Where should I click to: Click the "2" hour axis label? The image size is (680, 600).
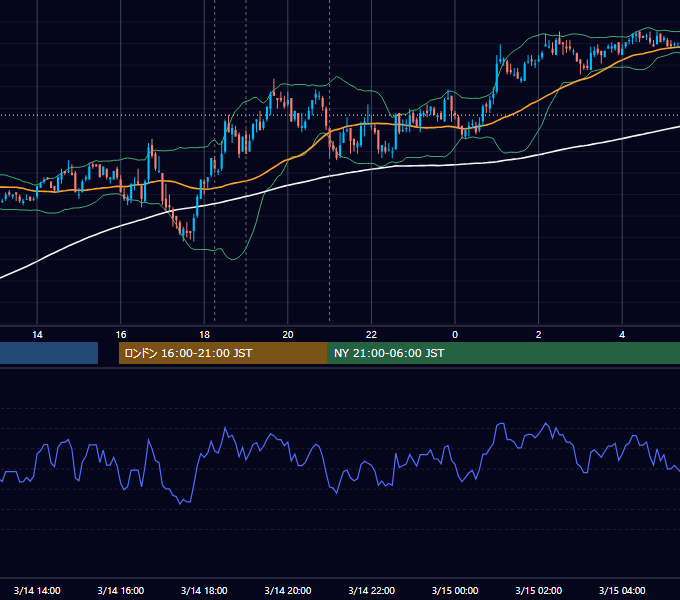tap(539, 335)
